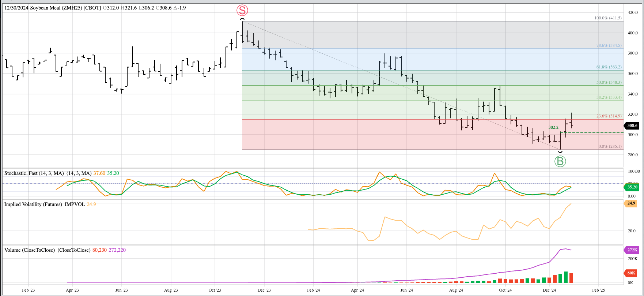Click the Dec '24 date axis label

(x=549, y=290)
